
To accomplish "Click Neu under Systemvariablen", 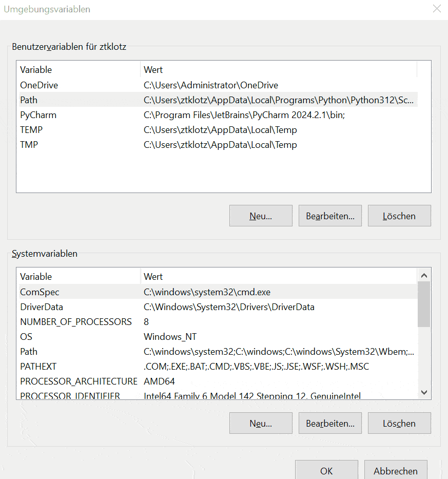I will coord(261,424).
